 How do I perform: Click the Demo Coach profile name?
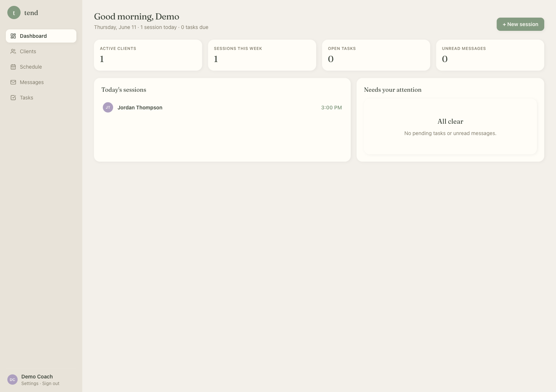click(37, 377)
